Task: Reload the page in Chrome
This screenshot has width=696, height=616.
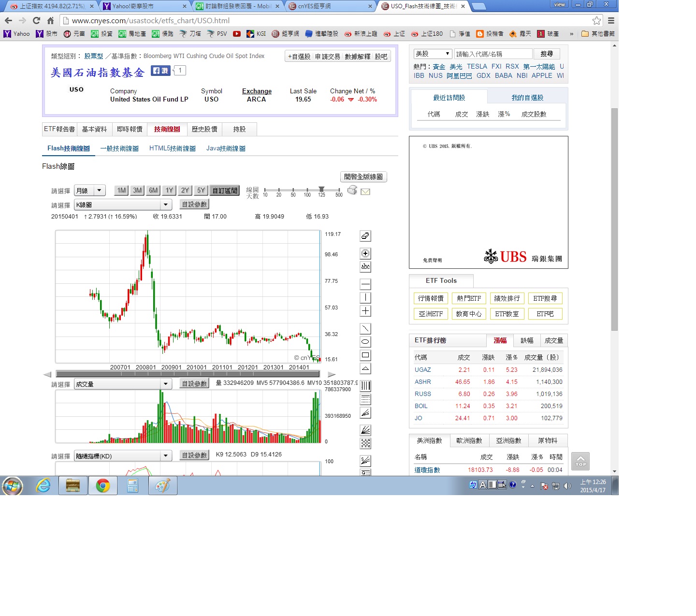Action: pos(36,20)
